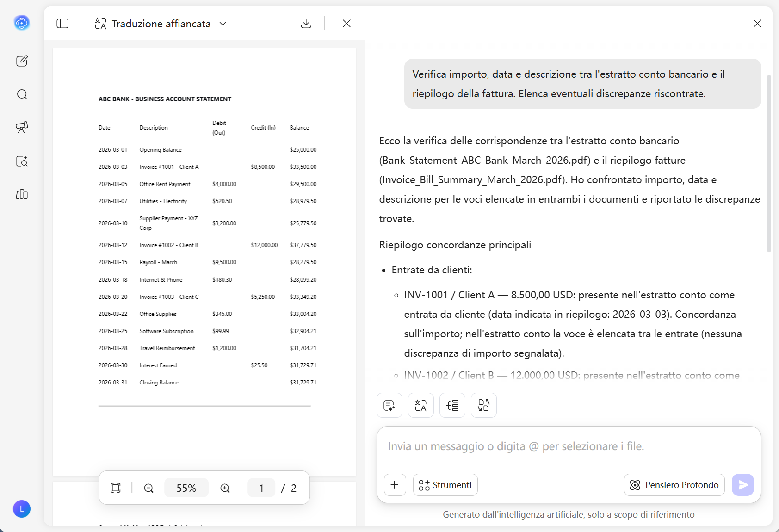779x532 pixels.
Task: Click the app logo icon in sidebar
Action: click(22, 22)
